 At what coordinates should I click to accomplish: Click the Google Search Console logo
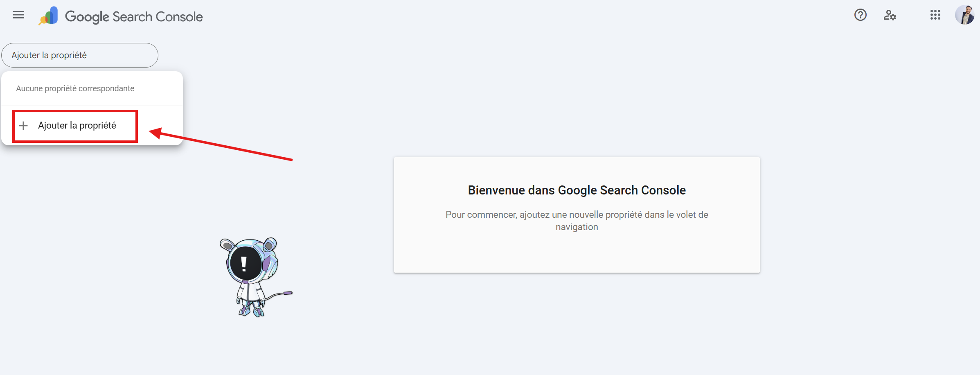pyautogui.click(x=48, y=16)
